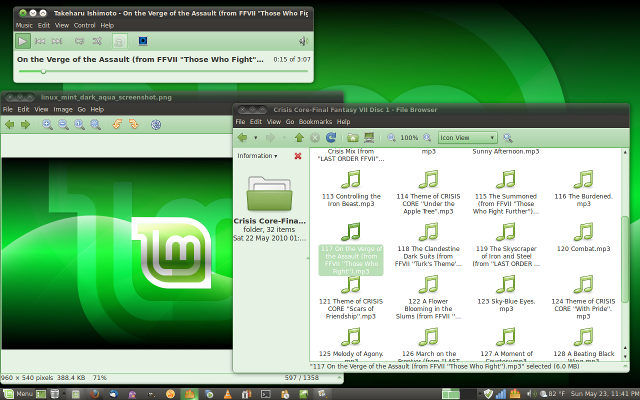
Task: Open the terminal from the bottom panel
Action: coord(266,394)
